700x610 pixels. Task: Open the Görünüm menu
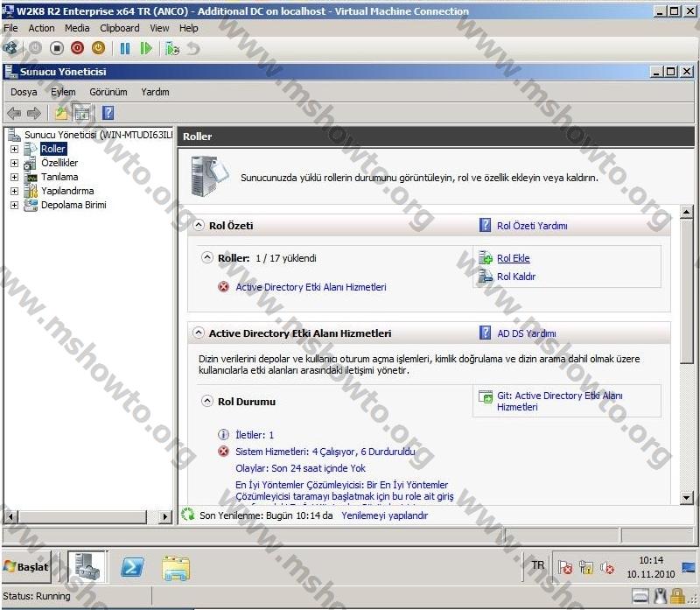[108, 92]
